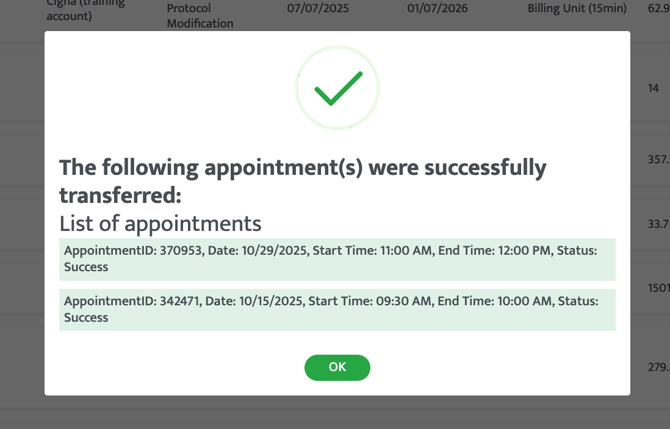
Task: Click the 33.7 value in the right column
Action: point(658,224)
